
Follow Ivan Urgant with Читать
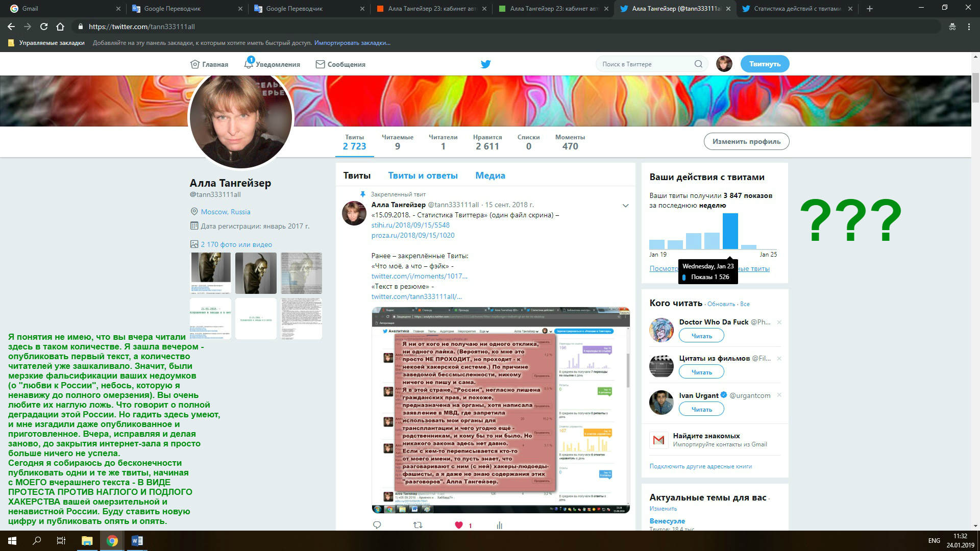[701, 409]
